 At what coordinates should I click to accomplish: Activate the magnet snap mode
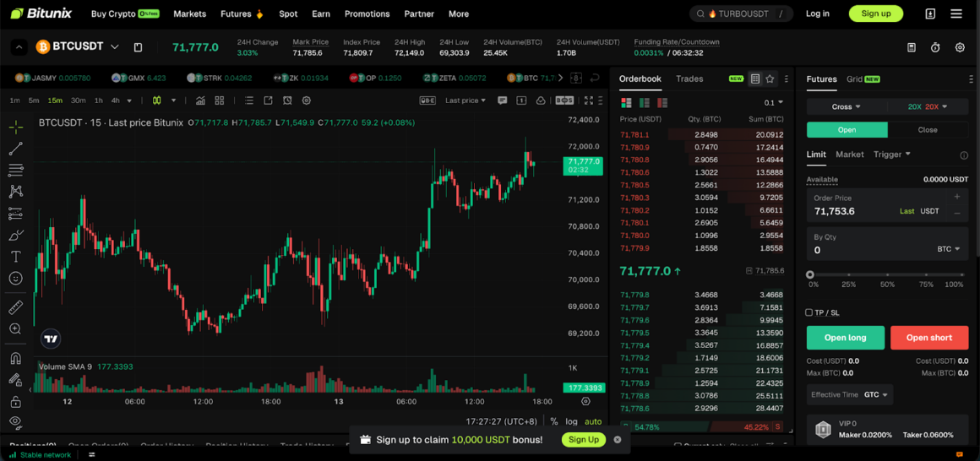coord(15,359)
